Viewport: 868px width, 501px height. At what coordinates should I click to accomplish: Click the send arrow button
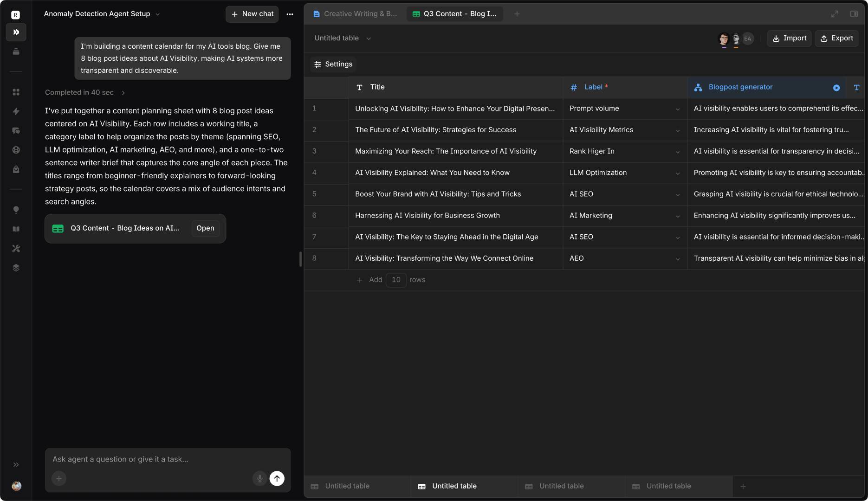(277, 478)
